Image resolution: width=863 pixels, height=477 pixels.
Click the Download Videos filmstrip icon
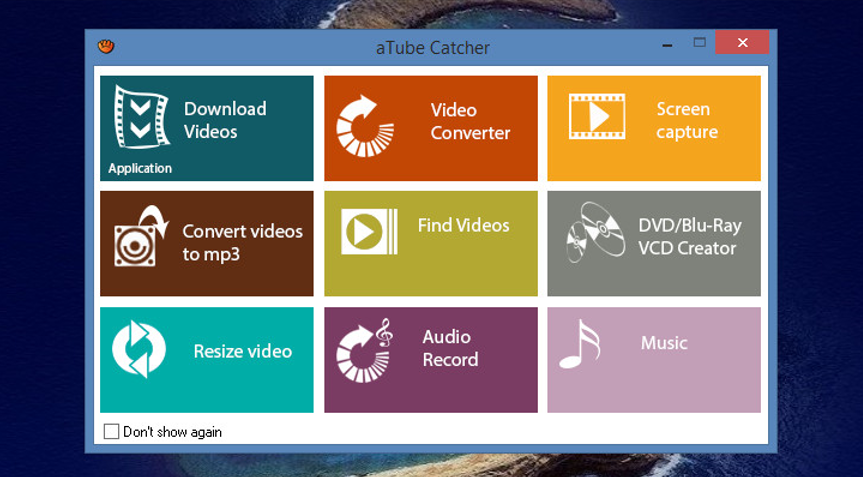(x=141, y=117)
